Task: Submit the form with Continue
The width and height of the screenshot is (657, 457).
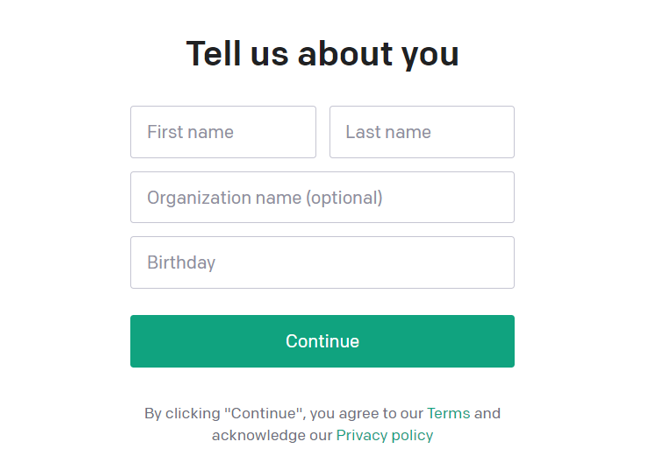Action: (x=322, y=341)
